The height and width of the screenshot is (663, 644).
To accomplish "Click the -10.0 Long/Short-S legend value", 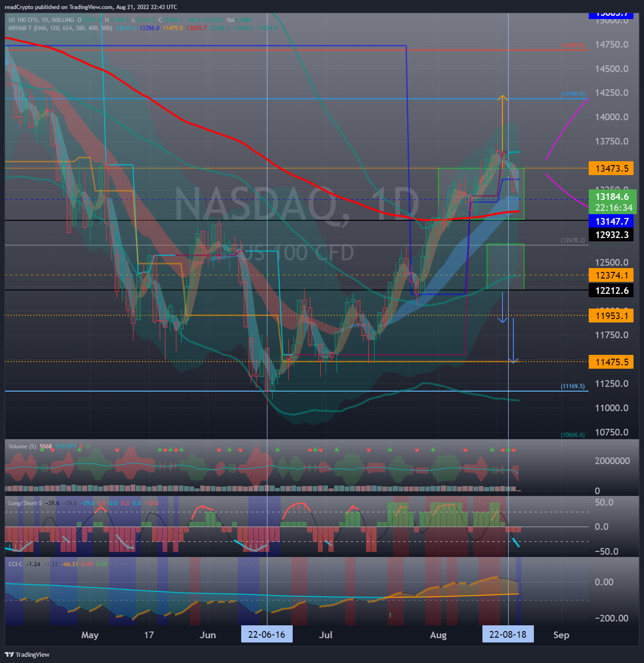I will (152, 503).
